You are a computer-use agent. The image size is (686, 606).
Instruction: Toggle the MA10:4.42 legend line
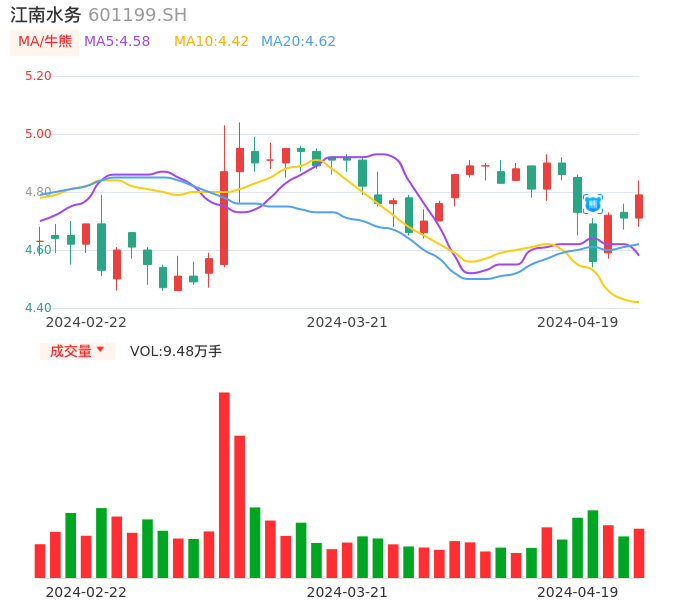pyautogui.click(x=211, y=42)
